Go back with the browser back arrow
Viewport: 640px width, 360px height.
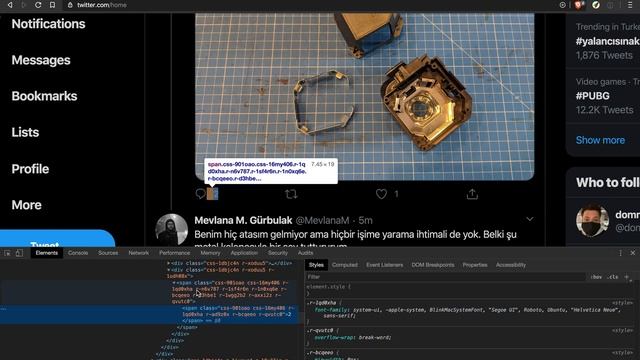(10, 5)
